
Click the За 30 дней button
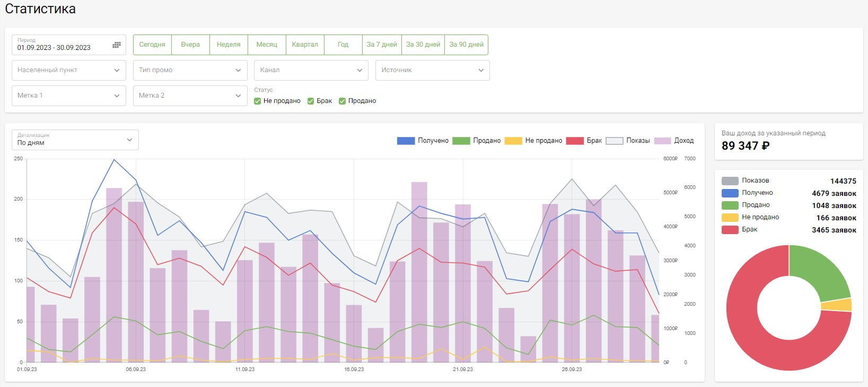[x=423, y=45]
